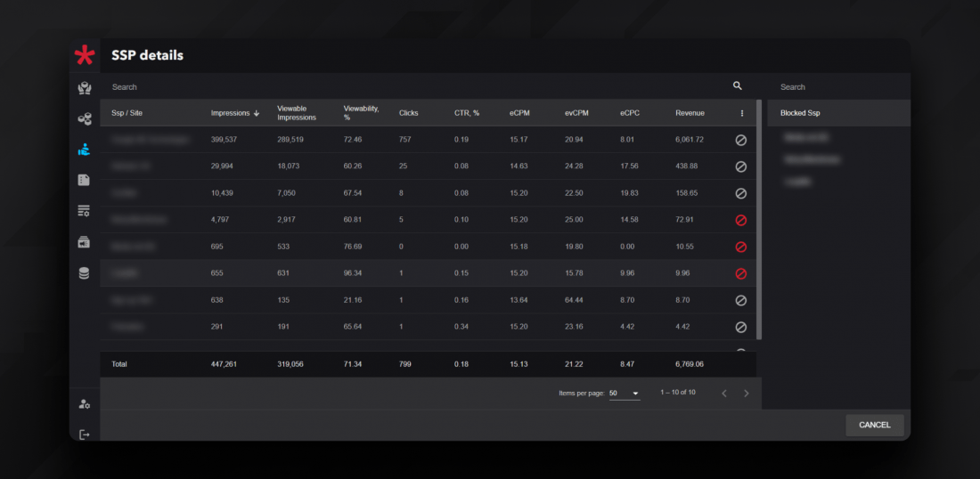
Task: Click the Blocked Ssp panel header
Action: [x=838, y=113]
